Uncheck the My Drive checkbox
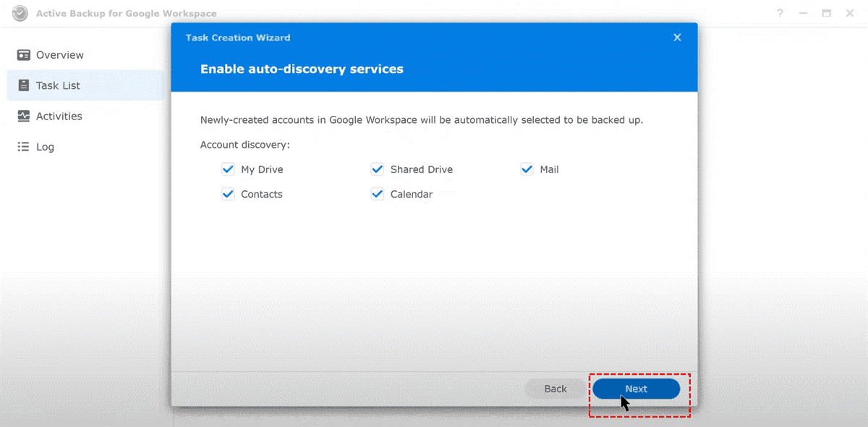868x427 pixels. pyautogui.click(x=228, y=169)
